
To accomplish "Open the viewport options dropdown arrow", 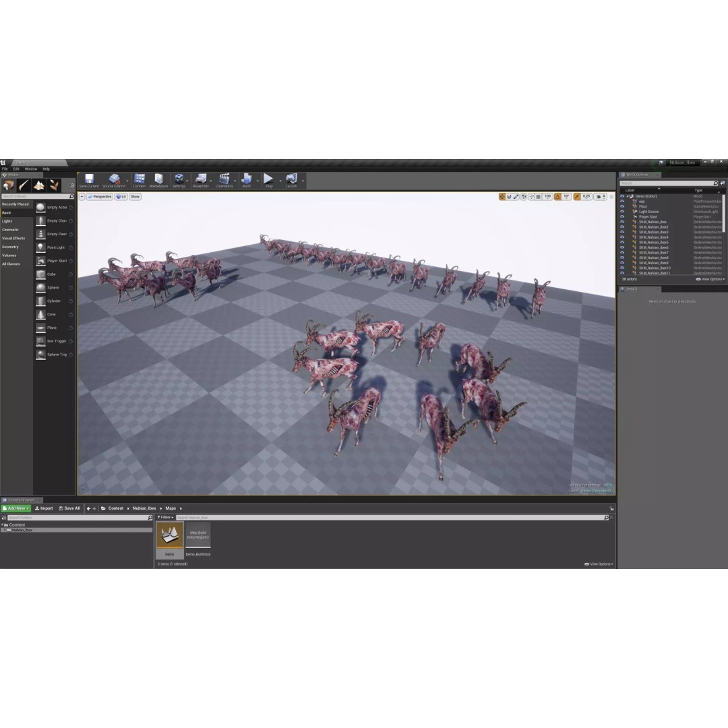I will pyautogui.click(x=82, y=197).
